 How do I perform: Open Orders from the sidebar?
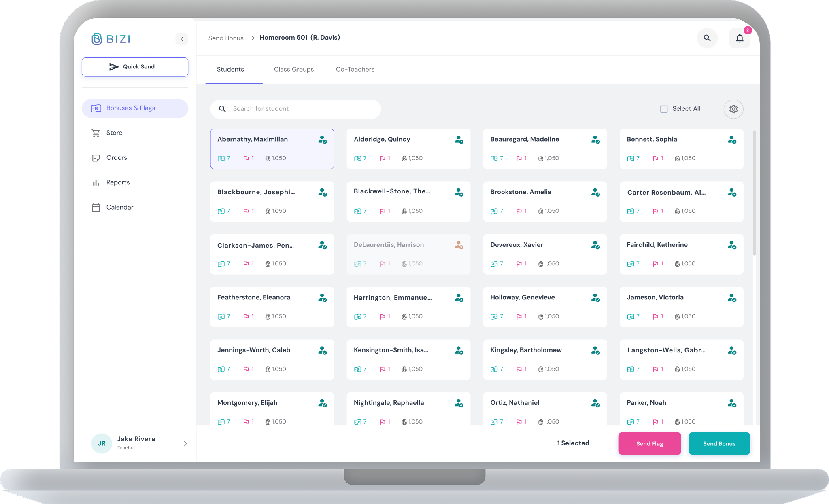tap(117, 158)
